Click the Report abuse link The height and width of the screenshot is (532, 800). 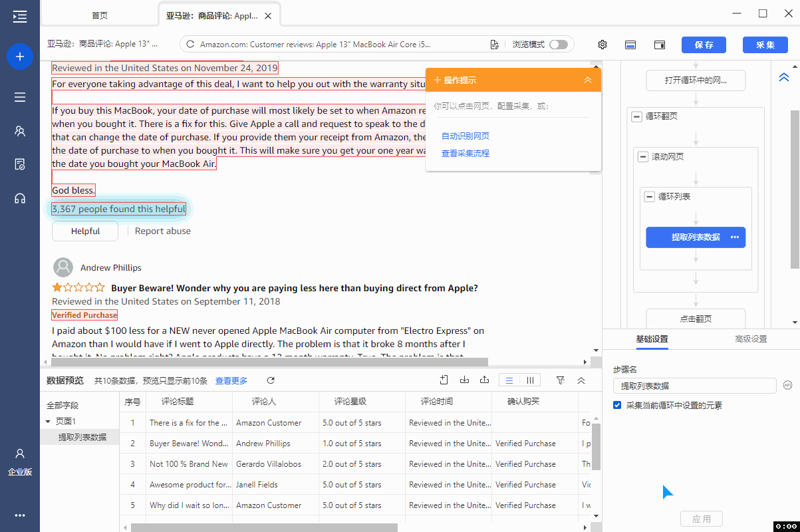[x=163, y=231]
